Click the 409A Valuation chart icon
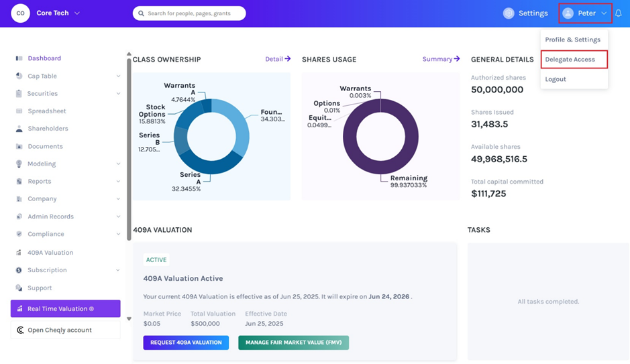630x364 pixels. [19, 253]
